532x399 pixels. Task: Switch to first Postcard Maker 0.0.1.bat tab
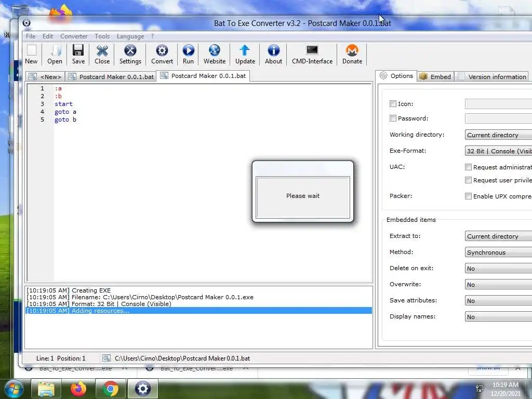[111, 76]
